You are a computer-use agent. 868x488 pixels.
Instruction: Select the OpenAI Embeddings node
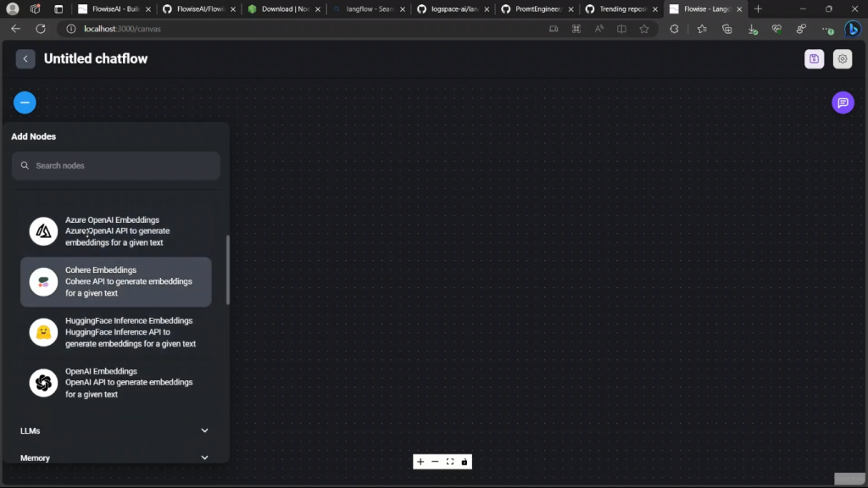pyautogui.click(x=115, y=382)
